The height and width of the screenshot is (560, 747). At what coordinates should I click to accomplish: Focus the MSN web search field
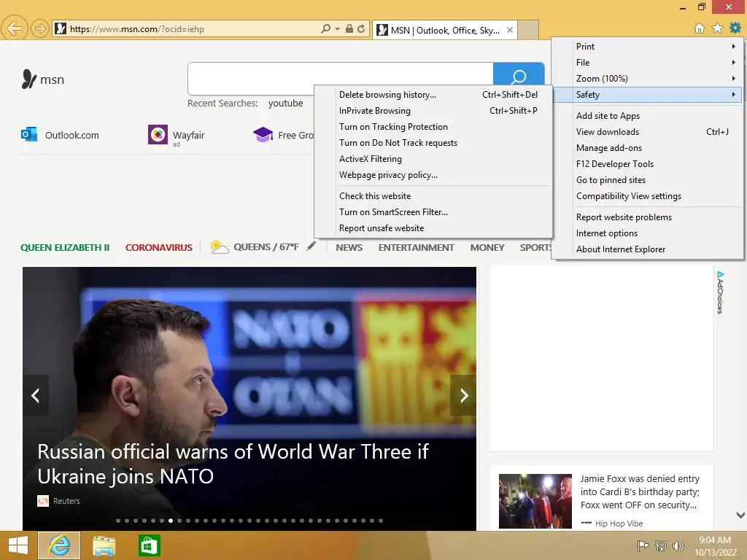coord(341,78)
